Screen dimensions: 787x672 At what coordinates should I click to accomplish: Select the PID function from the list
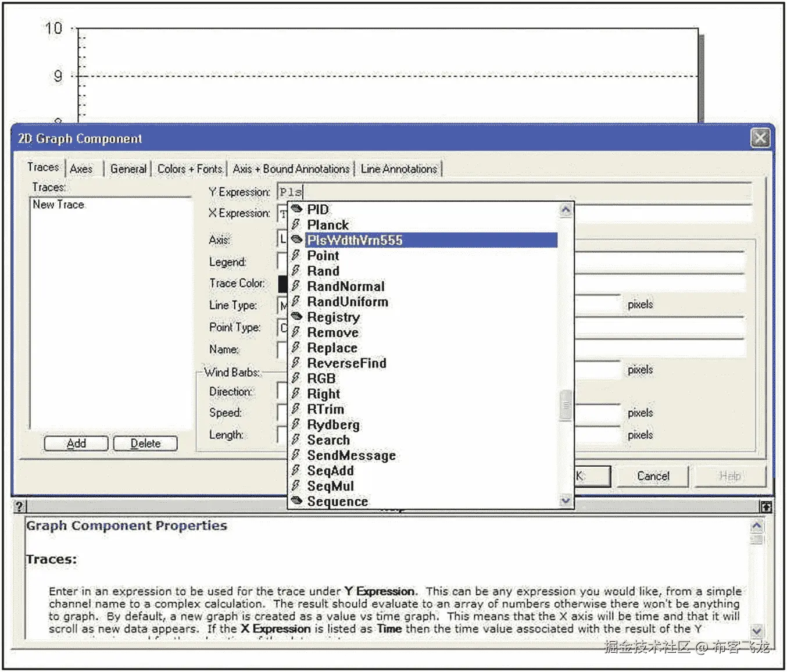pos(320,209)
